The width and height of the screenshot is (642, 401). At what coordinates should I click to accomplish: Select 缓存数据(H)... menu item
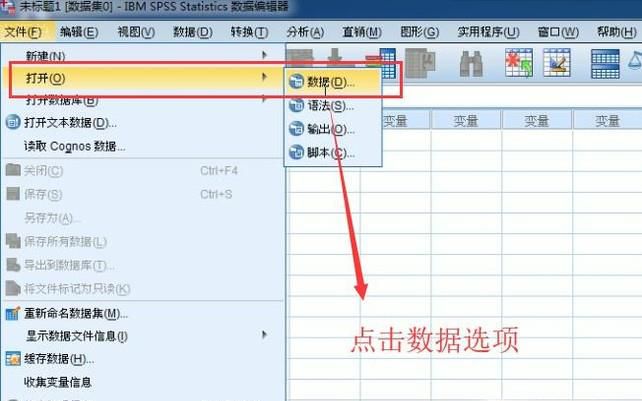pyautogui.click(x=143, y=359)
